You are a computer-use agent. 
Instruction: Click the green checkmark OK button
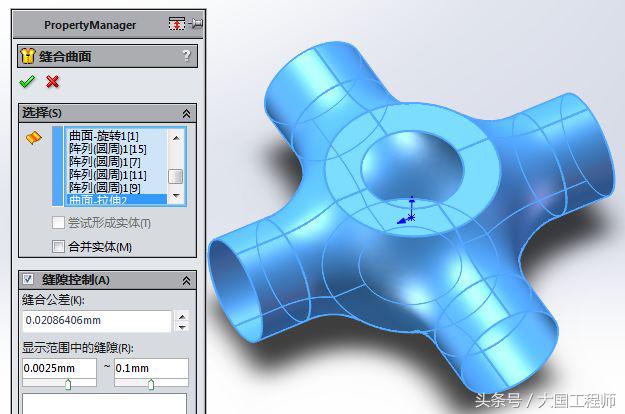27,82
